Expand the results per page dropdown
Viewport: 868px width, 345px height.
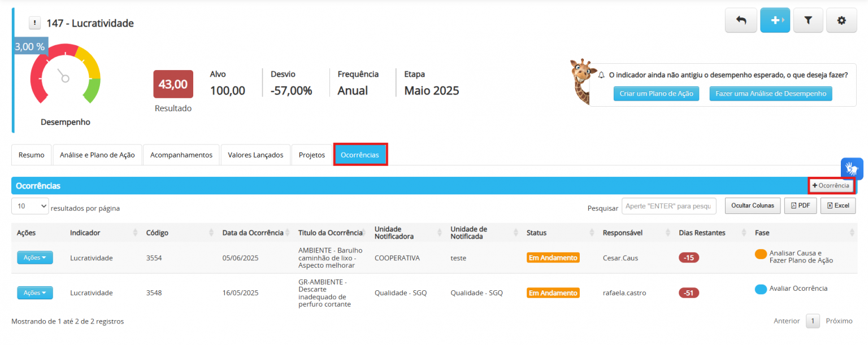(30, 207)
